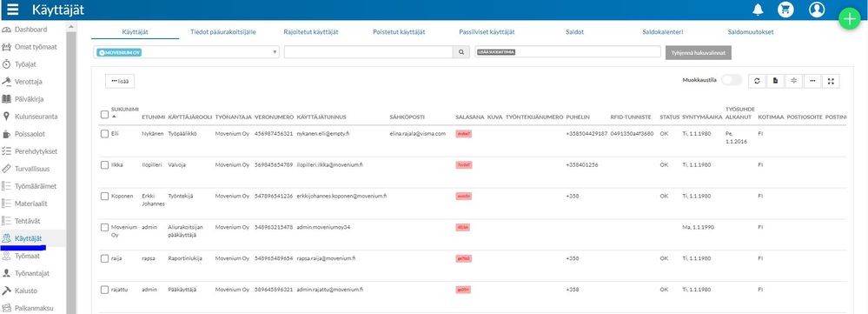Open the user profile icon
This screenshot has height=314, width=868.
[817, 10]
